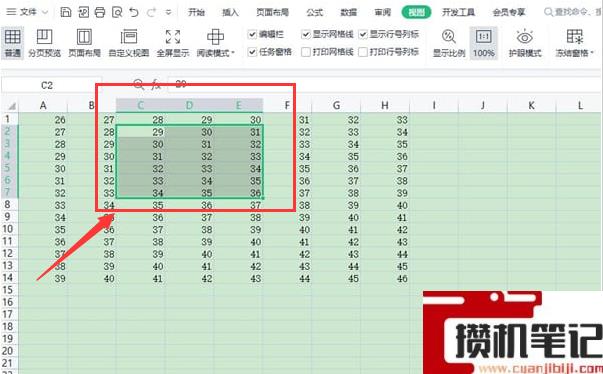
Task: Click the select-all corner triangle
Action: (x=12, y=106)
